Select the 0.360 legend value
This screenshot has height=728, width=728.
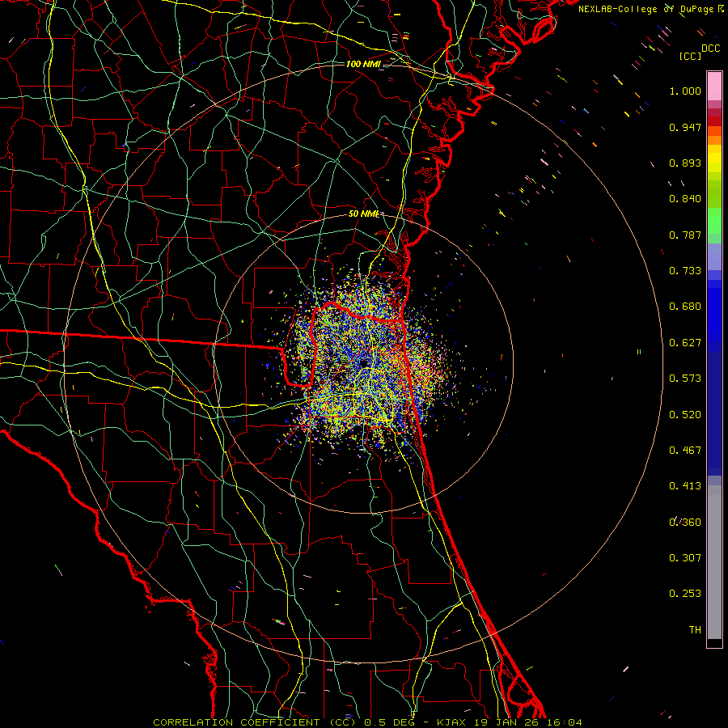pyautogui.click(x=685, y=523)
